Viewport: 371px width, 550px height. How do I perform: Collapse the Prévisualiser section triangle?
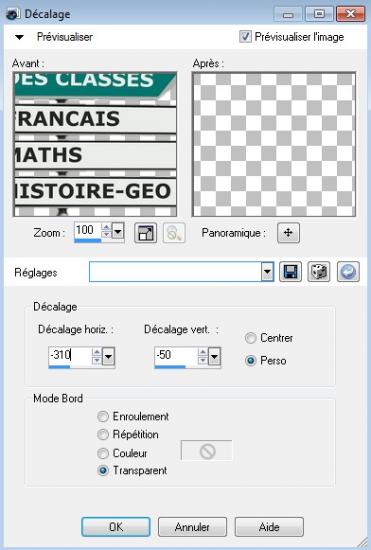coord(19,37)
